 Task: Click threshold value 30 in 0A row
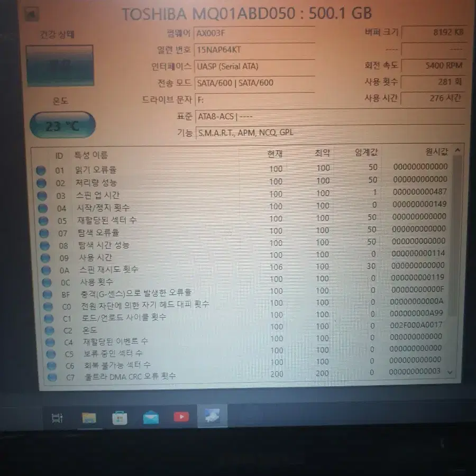coord(371,266)
